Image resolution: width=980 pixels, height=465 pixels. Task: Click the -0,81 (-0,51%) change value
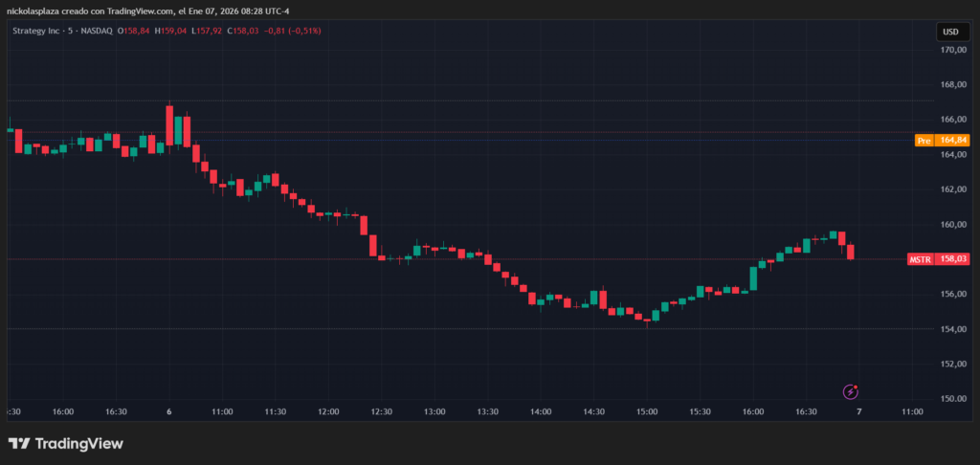[295, 31]
